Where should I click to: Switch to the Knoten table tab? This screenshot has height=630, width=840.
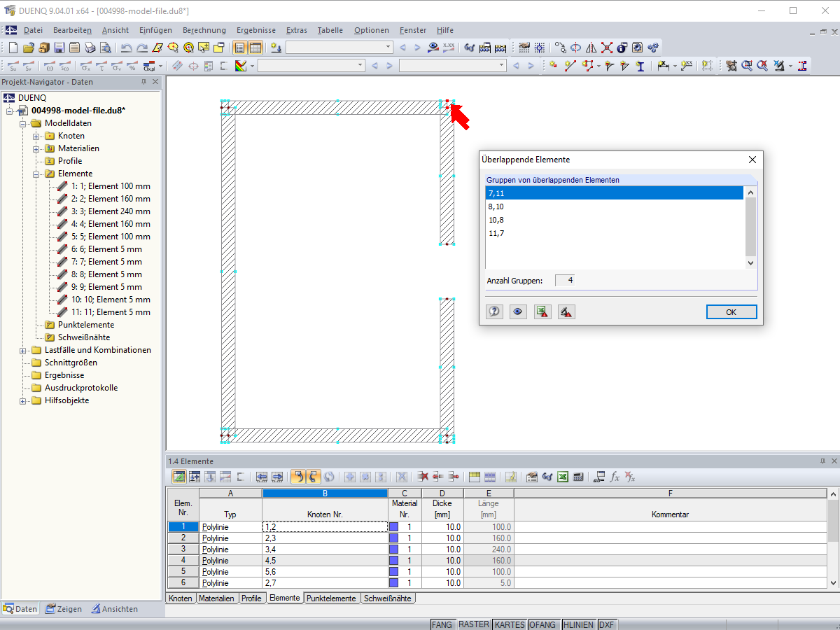point(181,598)
